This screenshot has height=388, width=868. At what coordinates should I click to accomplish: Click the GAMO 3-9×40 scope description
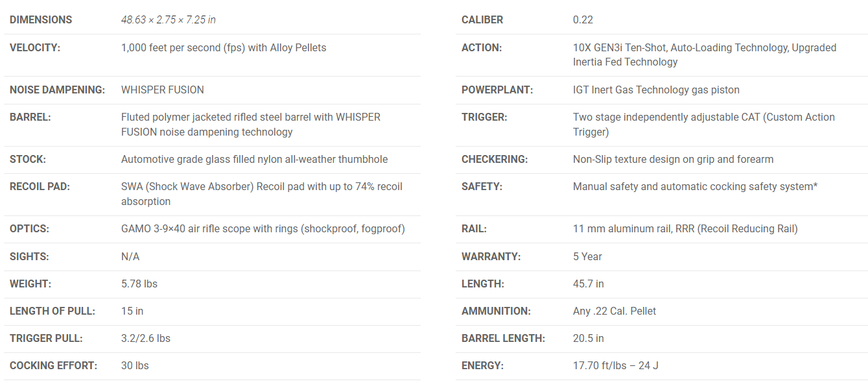[x=263, y=229]
